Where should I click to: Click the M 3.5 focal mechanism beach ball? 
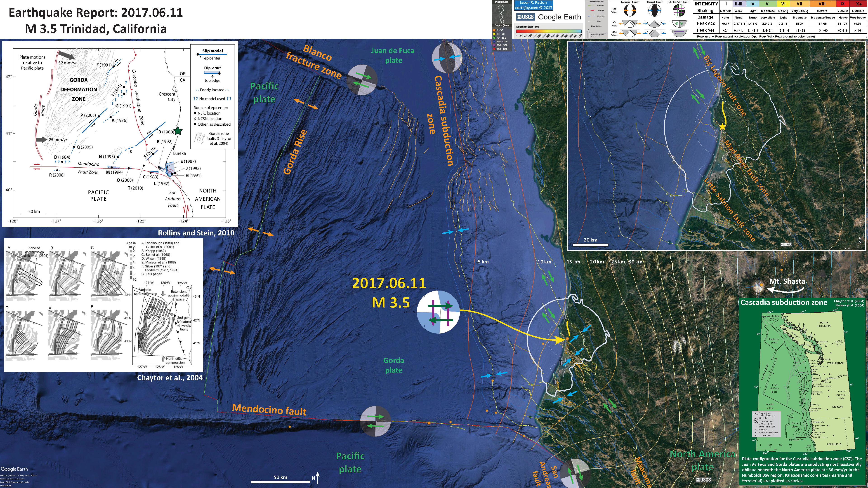(x=438, y=312)
